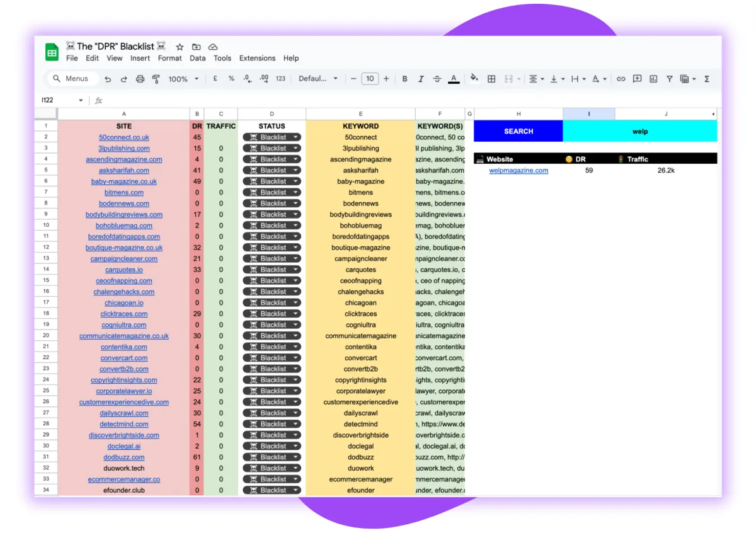Click the Redo arrow in the toolbar
Viewport: 756px width, 533px height.
point(123,79)
